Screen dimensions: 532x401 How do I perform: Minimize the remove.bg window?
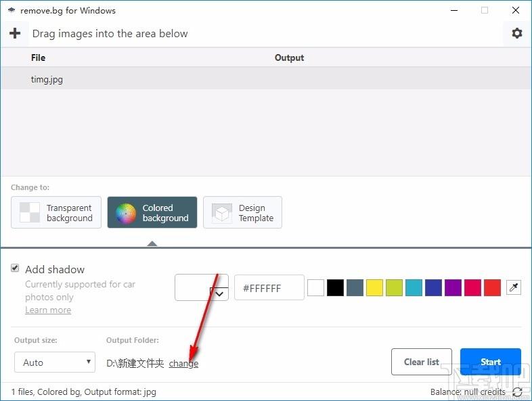[x=454, y=10]
